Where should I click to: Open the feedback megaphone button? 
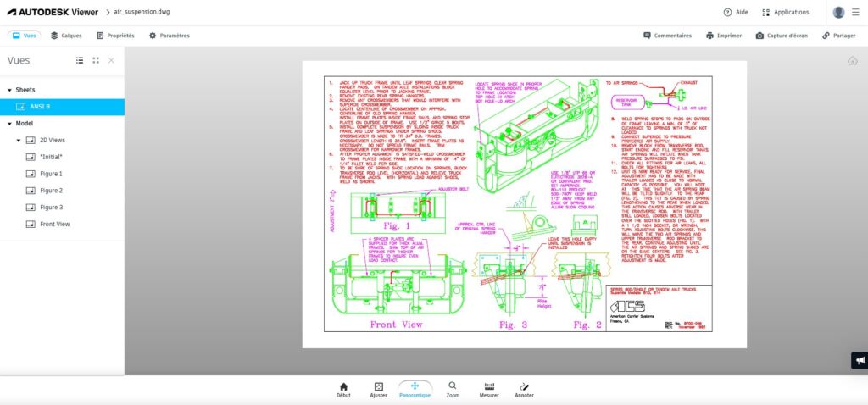[x=860, y=361]
